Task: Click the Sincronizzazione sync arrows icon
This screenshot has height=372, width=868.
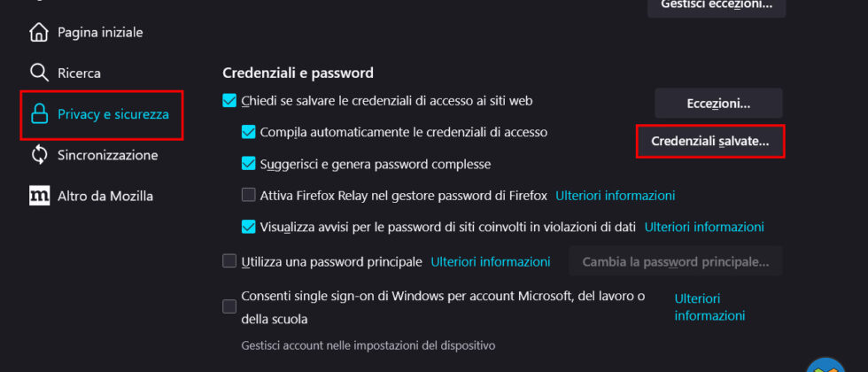Action: point(39,155)
